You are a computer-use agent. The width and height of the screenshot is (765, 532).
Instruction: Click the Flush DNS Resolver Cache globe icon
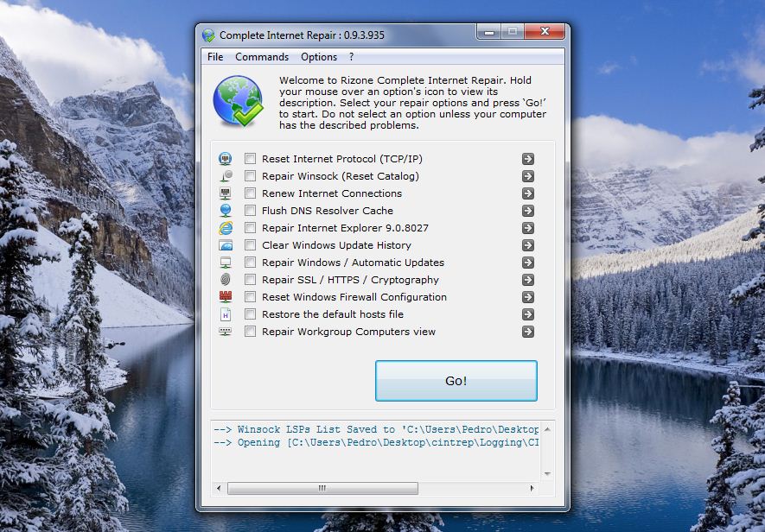click(225, 211)
